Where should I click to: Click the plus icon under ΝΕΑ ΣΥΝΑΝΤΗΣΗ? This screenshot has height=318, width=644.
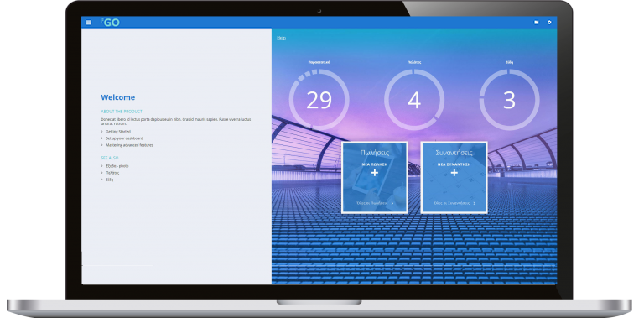pos(454,173)
